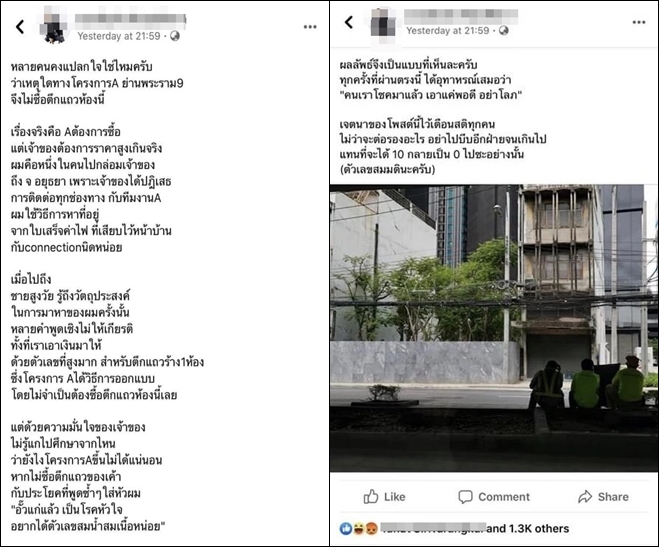Open left post author's profile picture
Viewport: 659px width, 547px height.
coord(55,26)
